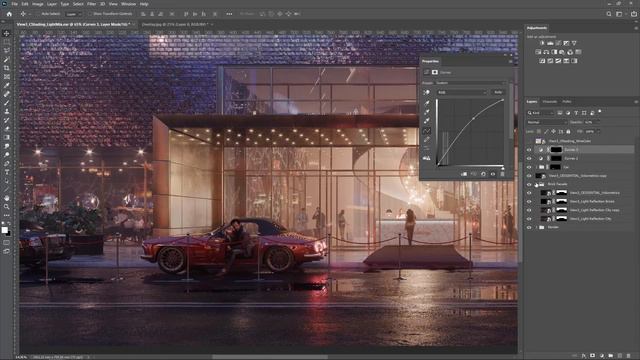Image resolution: width=640 pixels, height=360 pixels.
Task: Clip the adjustment to layer below in Properties
Action: tap(464, 174)
